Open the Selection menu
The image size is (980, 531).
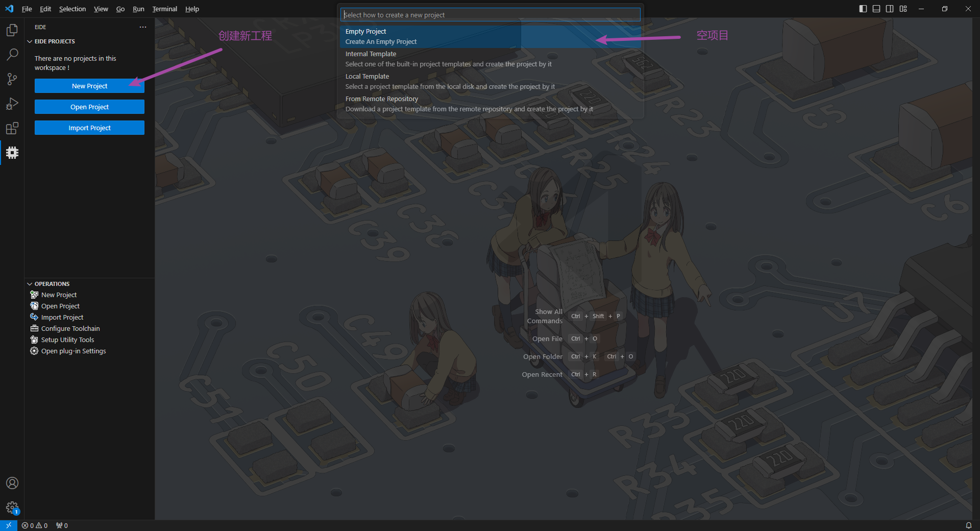click(72, 9)
